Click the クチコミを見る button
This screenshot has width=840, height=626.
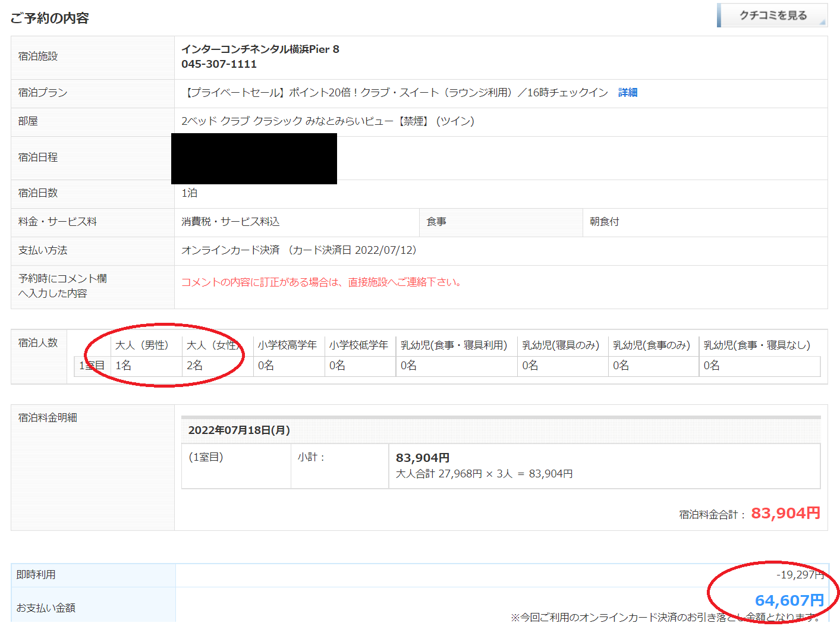pos(772,15)
